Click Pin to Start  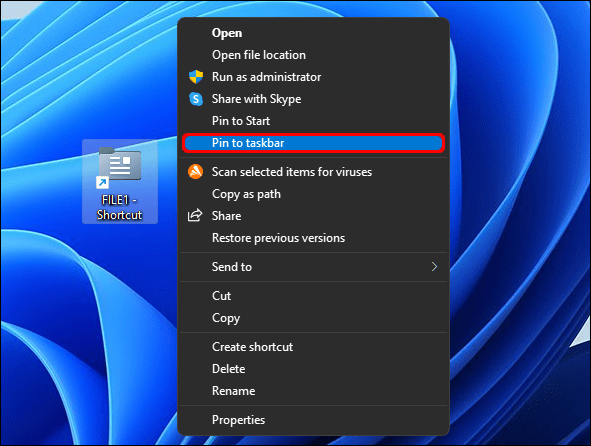(241, 121)
